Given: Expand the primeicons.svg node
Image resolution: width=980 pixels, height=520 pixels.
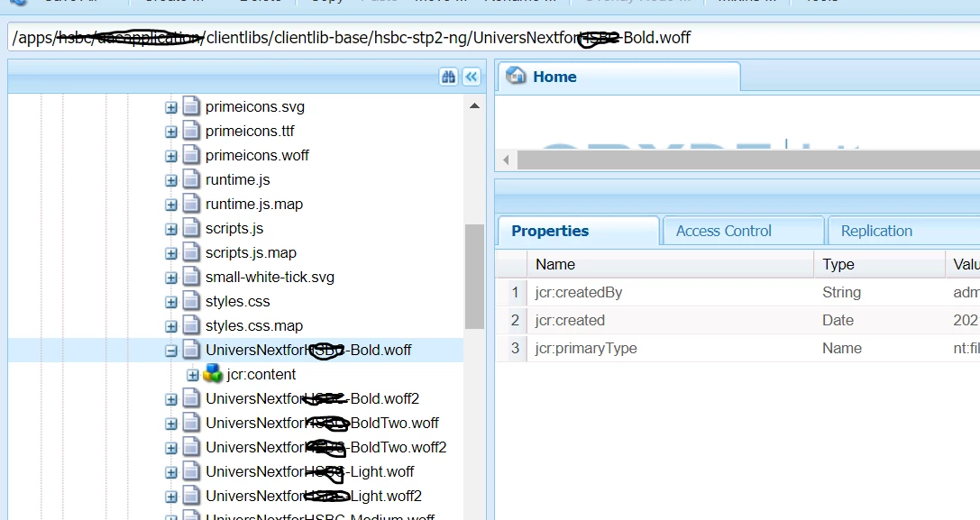Looking at the screenshot, I should pos(170,107).
